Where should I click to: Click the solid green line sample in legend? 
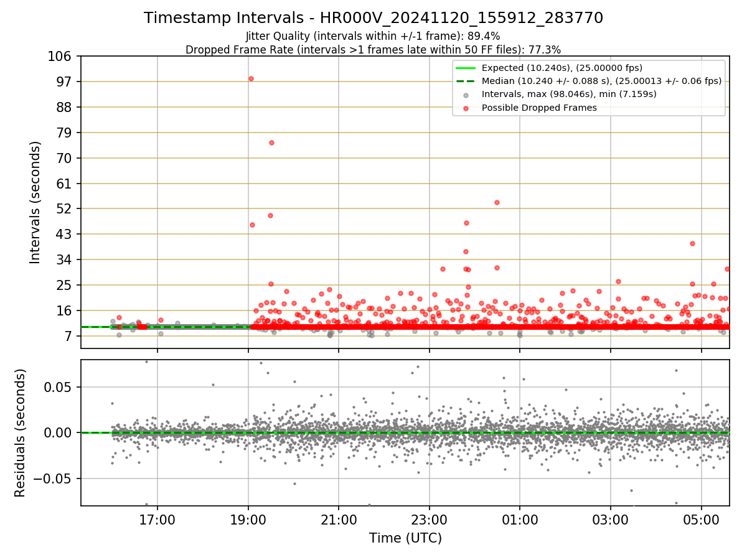coord(466,68)
